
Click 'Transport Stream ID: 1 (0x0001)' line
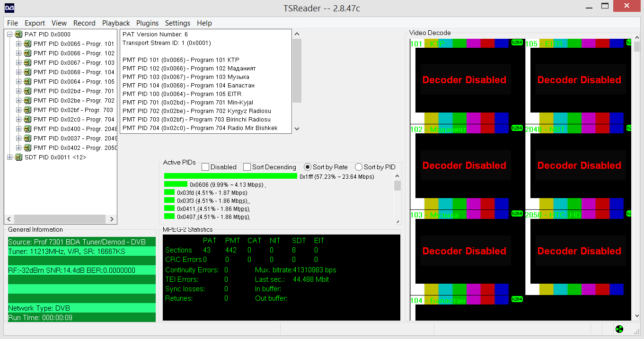[x=167, y=43]
